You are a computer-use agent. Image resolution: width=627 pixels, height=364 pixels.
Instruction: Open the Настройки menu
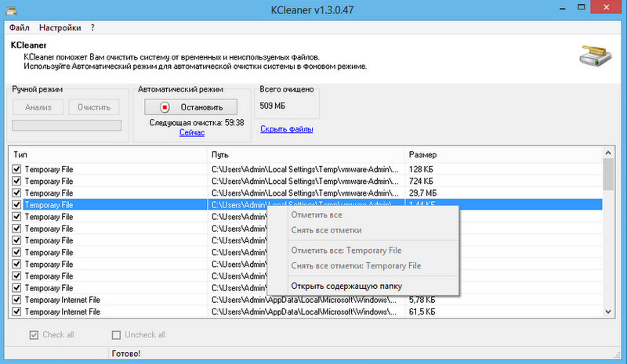point(60,27)
